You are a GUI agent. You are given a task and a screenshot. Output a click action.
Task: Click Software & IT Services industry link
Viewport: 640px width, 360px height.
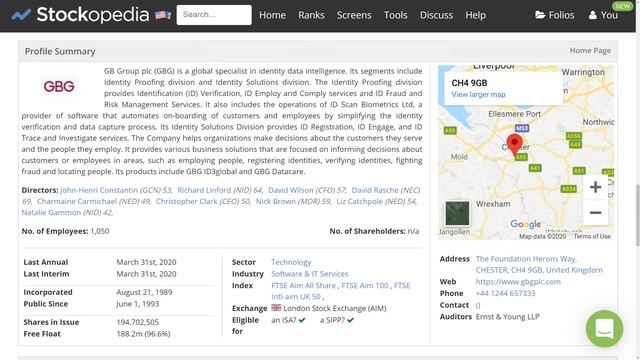click(310, 274)
